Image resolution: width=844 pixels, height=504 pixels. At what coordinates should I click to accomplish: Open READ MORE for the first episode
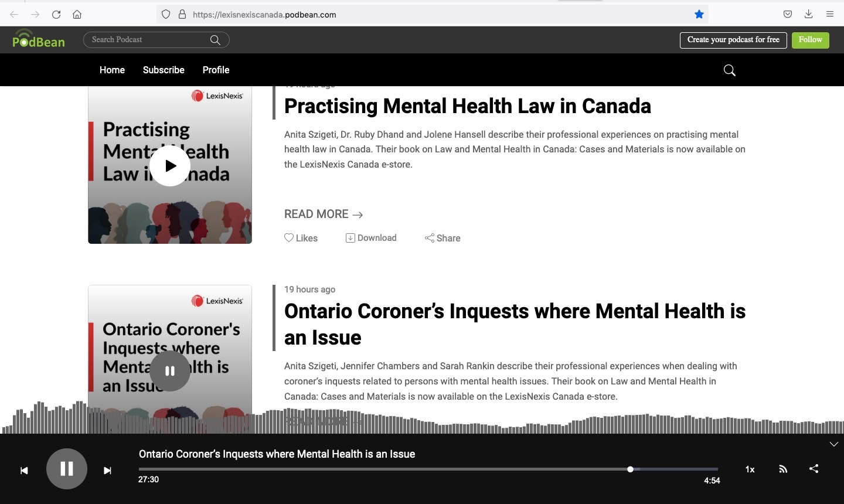[x=323, y=214]
